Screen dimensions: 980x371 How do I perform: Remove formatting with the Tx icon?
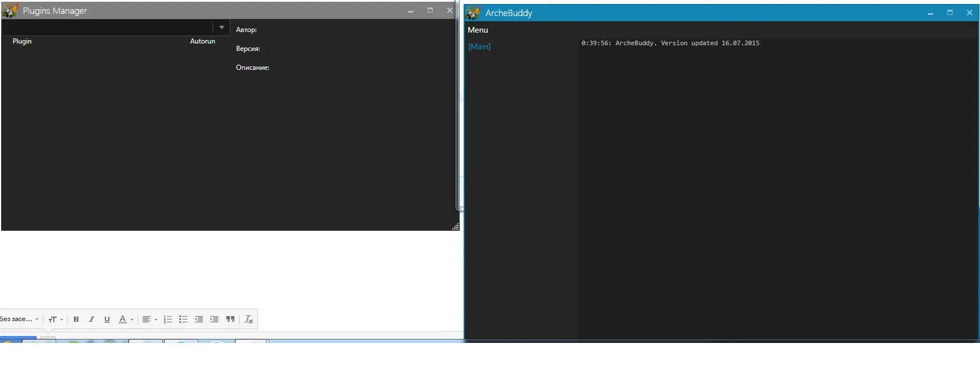249,319
